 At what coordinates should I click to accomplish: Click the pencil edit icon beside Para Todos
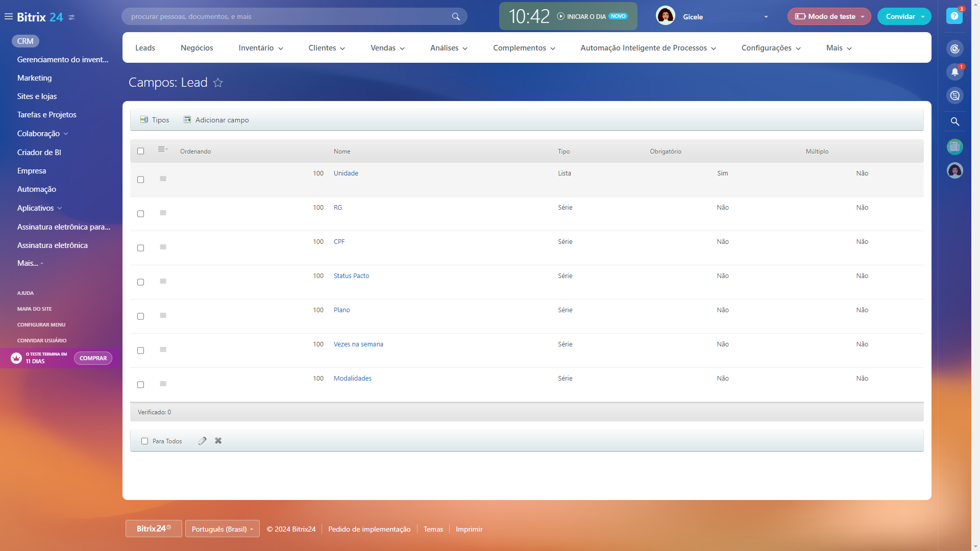tap(203, 441)
